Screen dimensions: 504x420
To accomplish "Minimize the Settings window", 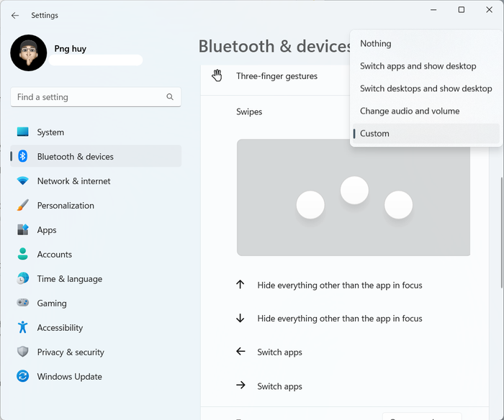I will pyautogui.click(x=433, y=10).
